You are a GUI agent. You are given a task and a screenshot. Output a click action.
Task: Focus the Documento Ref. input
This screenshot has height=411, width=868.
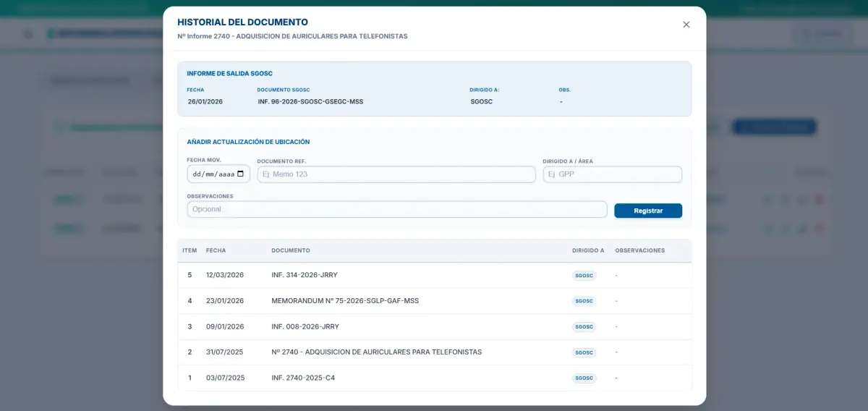(396, 174)
